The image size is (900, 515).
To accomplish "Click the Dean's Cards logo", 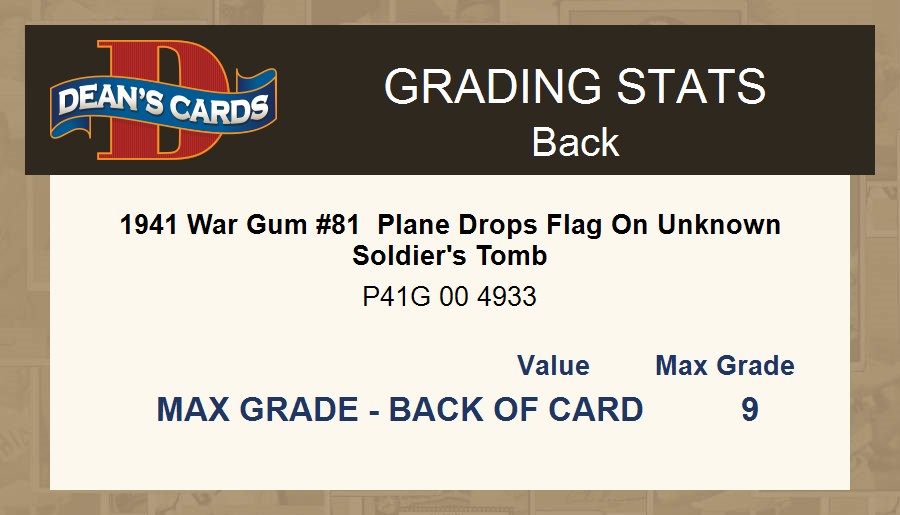I will click(x=163, y=100).
